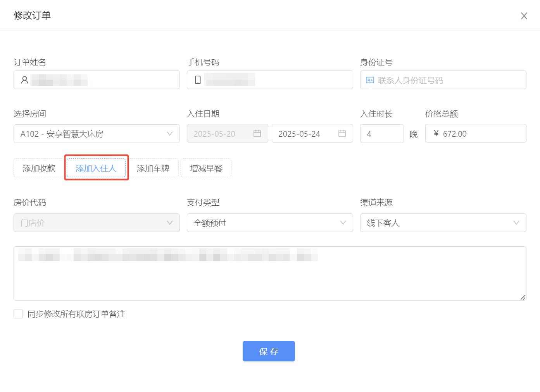Open the 全额预付 payment type dropdown

pyautogui.click(x=270, y=223)
